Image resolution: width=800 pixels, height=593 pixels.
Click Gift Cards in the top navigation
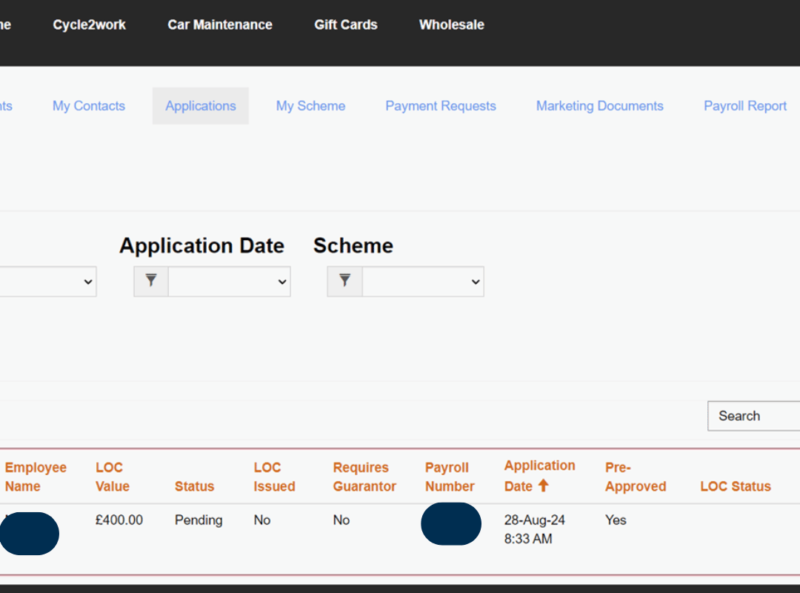click(x=345, y=25)
